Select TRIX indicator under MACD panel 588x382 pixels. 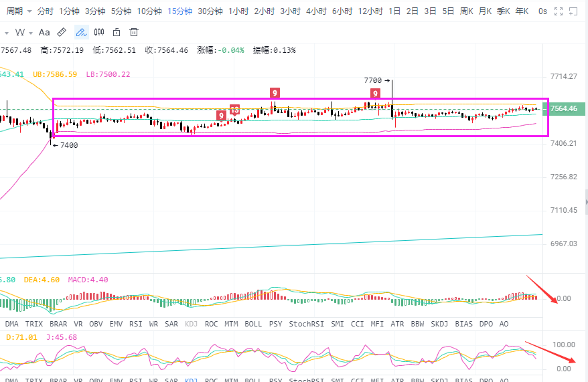tap(33, 324)
